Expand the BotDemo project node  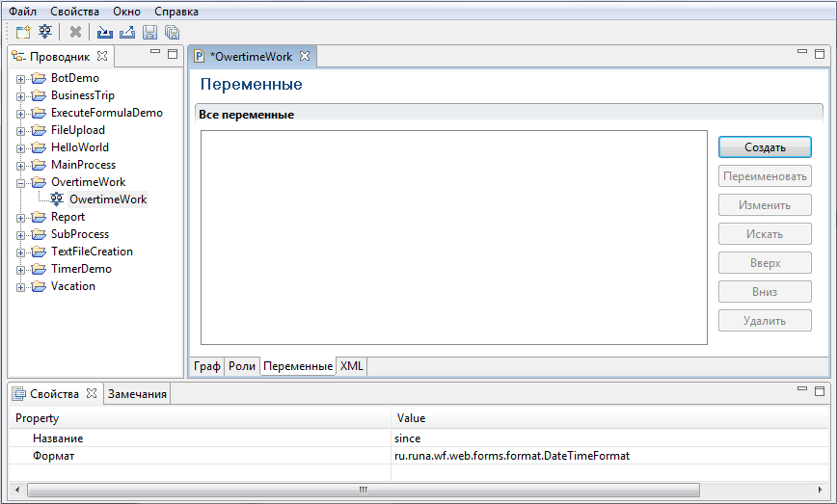(x=20, y=79)
